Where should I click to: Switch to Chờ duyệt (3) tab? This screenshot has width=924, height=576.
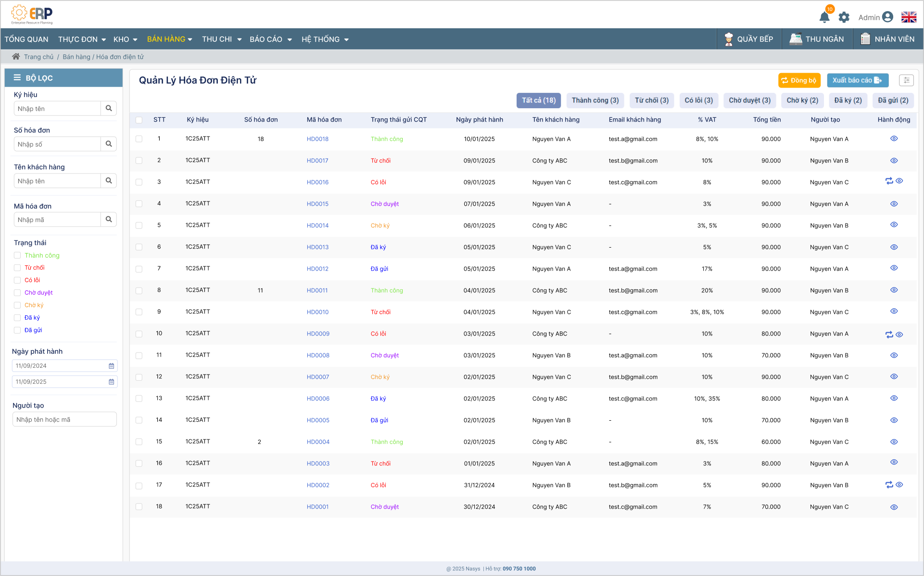pos(749,100)
